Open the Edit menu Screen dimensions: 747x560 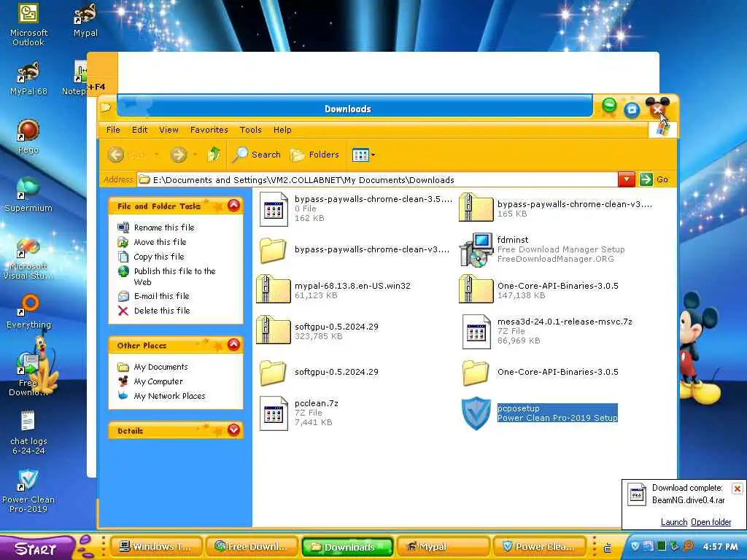pos(139,130)
